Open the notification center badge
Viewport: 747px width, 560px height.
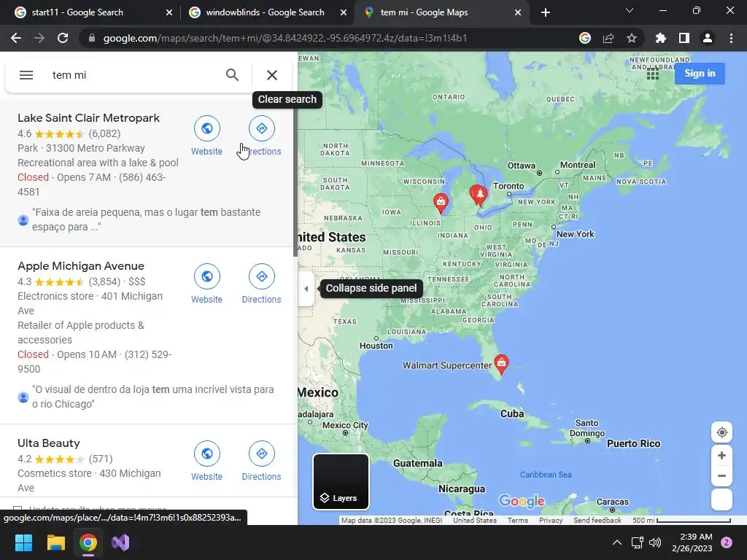tap(727, 542)
